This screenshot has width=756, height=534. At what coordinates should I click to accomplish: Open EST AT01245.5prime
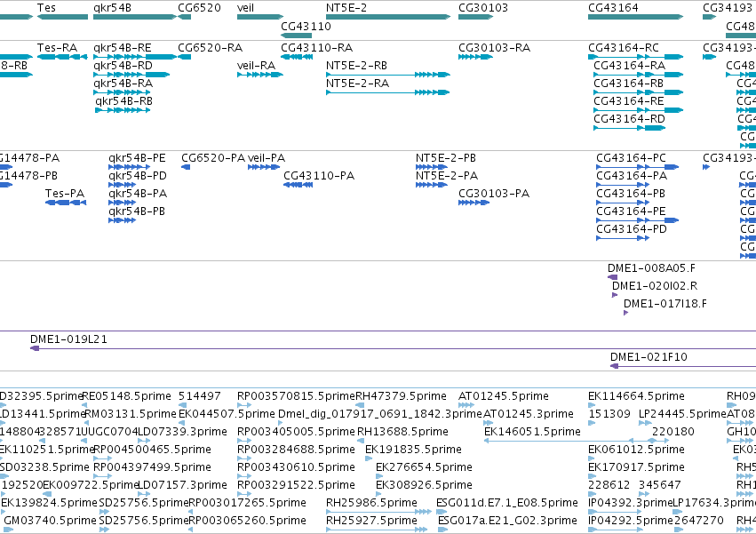(504, 396)
